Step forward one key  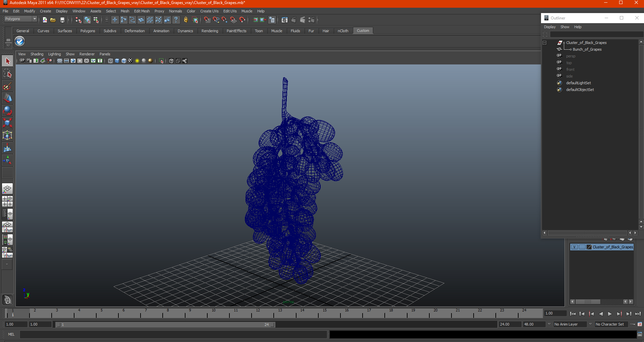[x=619, y=314]
